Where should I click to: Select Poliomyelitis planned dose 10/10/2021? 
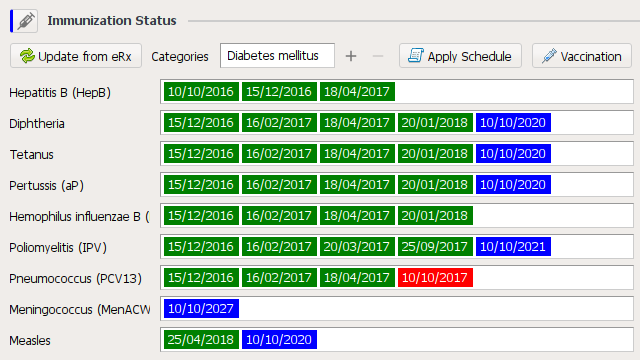tap(513, 247)
